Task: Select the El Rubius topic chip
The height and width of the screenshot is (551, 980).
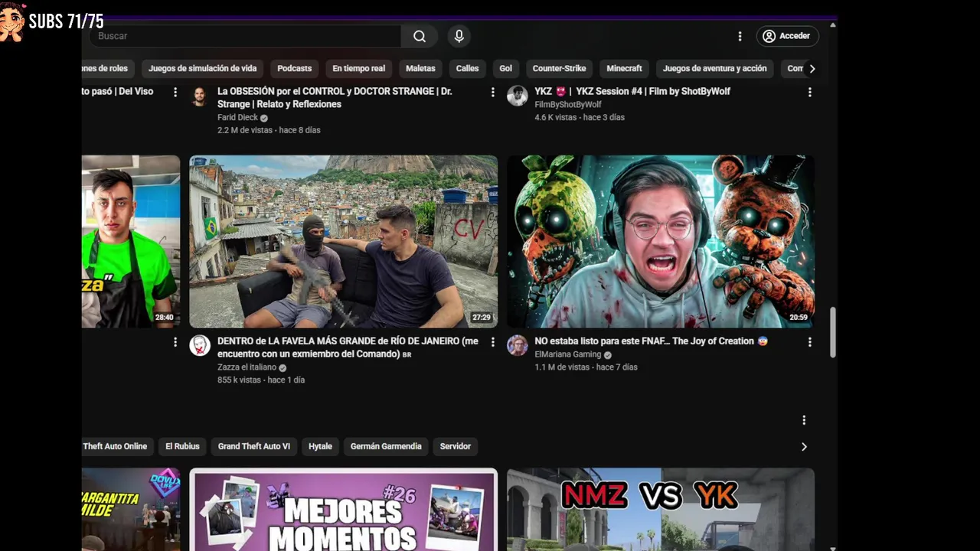Action: click(x=182, y=447)
